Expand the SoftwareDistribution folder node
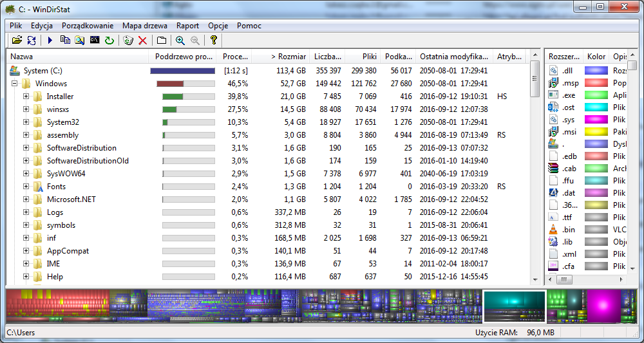Viewport: 644px width, 343px height. tap(26, 148)
